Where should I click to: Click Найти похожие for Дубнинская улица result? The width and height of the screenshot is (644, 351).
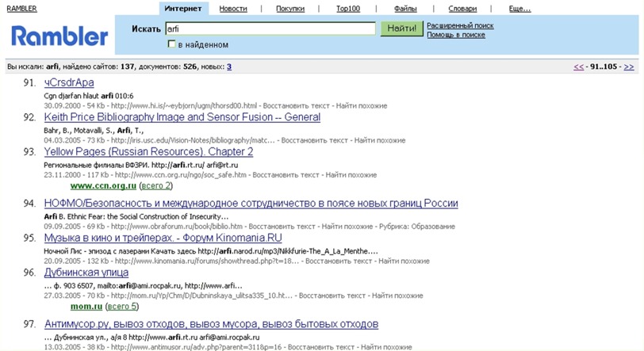[397, 296]
